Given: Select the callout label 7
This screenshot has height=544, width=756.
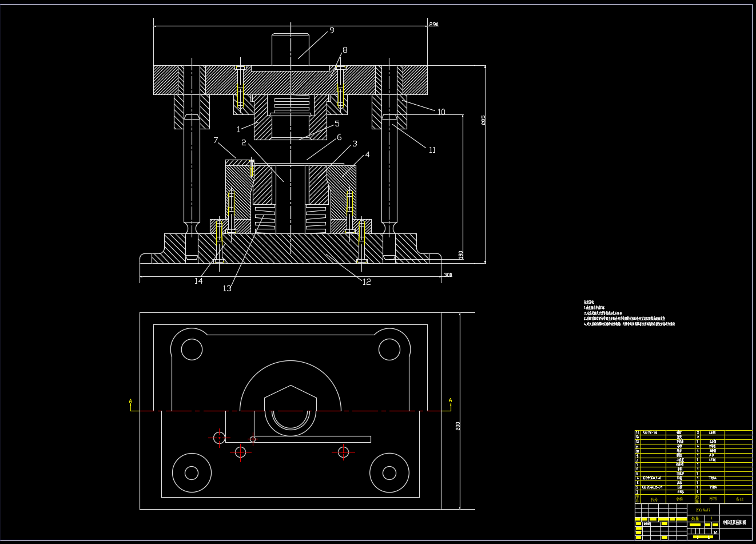Looking at the screenshot, I should [216, 140].
